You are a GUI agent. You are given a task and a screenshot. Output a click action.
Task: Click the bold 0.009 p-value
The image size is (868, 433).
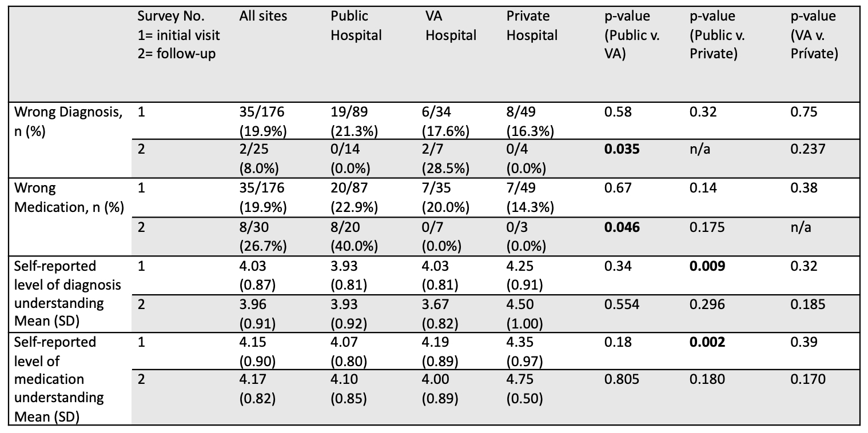pos(707,266)
